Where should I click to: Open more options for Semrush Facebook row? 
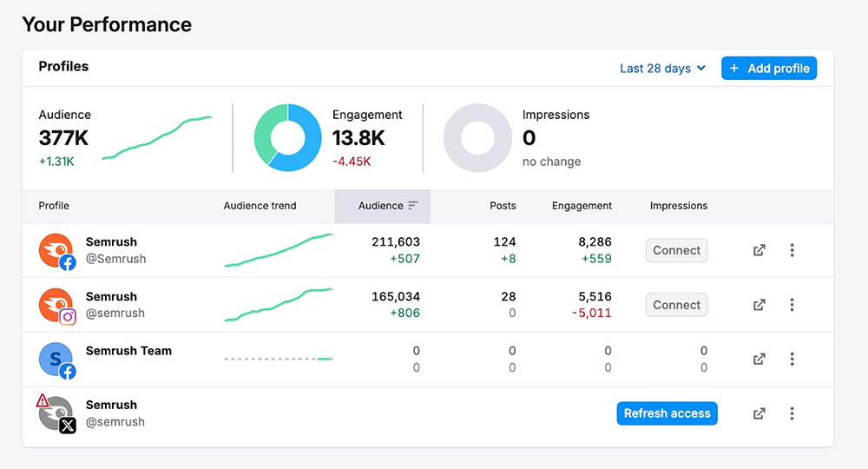click(792, 250)
